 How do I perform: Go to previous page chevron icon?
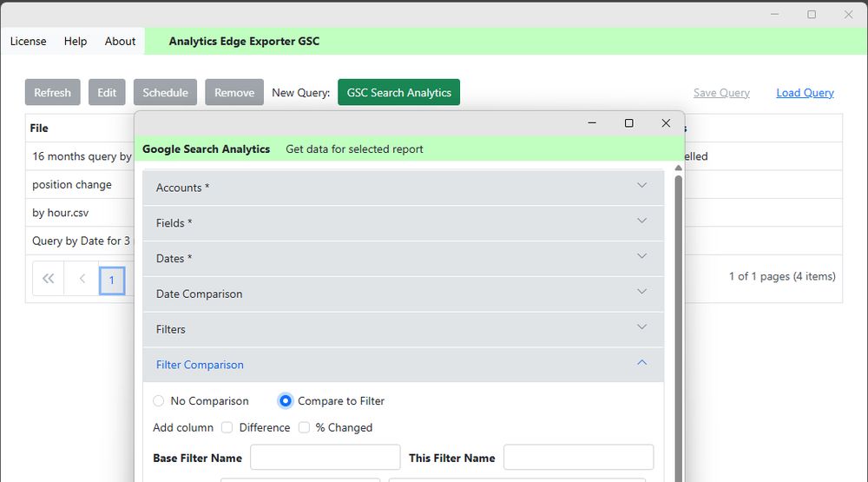[x=82, y=279]
